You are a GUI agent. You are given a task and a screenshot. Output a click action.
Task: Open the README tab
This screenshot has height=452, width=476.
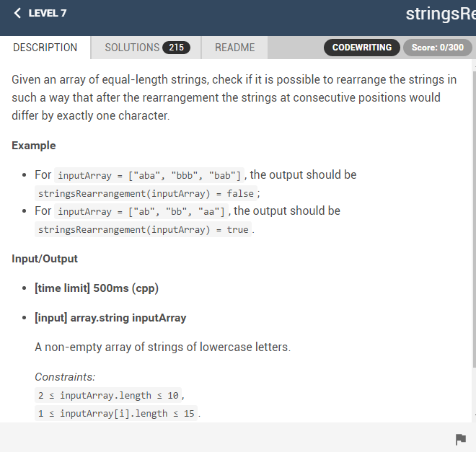[234, 48]
